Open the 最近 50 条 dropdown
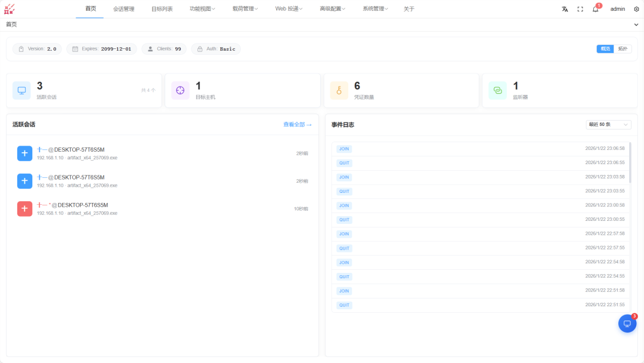Viewport: 644px width, 363px height. click(608, 125)
